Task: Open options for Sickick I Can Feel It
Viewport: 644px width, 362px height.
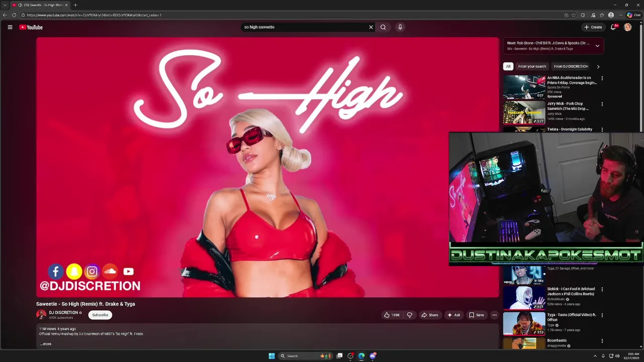Action: tap(602, 290)
